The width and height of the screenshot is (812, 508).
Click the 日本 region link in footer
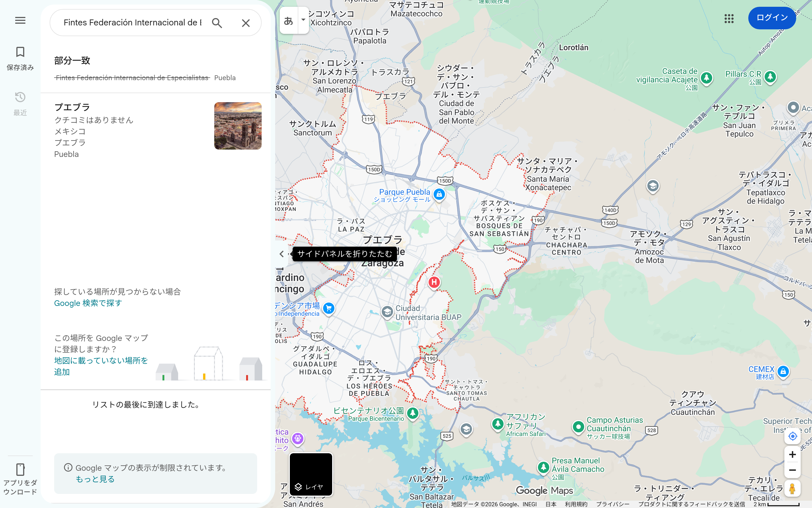[x=551, y=504]
